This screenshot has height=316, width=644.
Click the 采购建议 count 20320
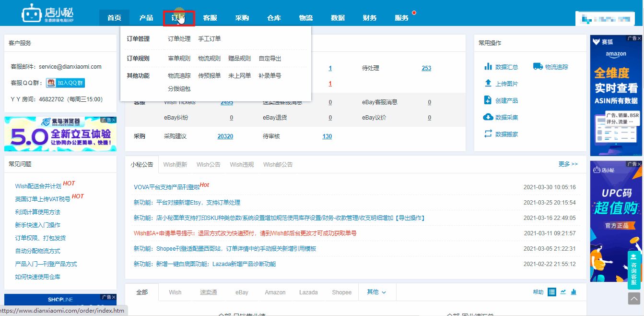pos(225,136)
